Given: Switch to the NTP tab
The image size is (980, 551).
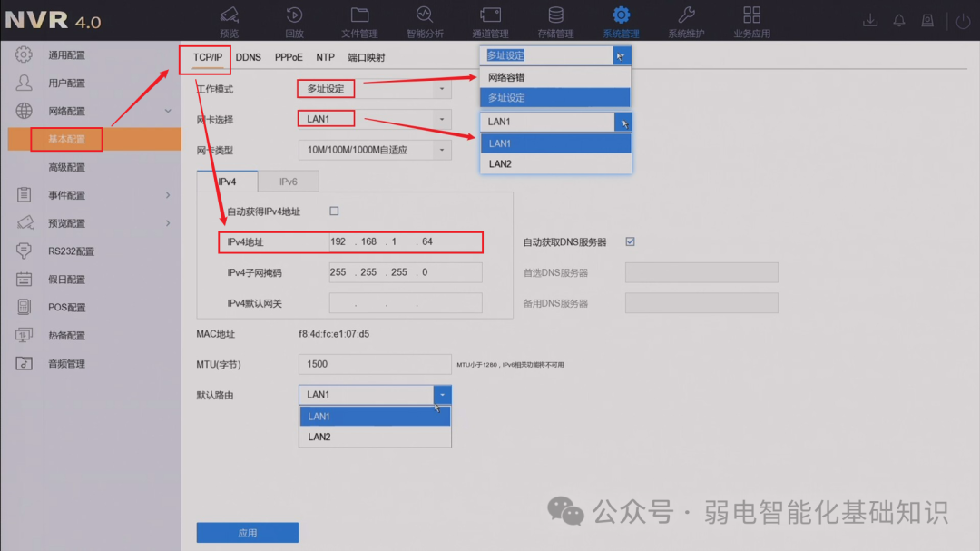Looking at the screenshot, I should 325,57.
